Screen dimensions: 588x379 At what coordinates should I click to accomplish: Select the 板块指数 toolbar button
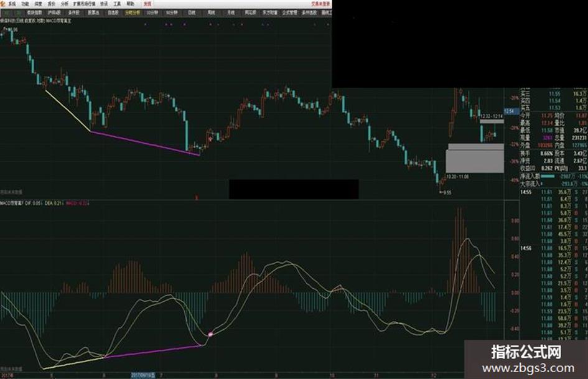(34, 12)
